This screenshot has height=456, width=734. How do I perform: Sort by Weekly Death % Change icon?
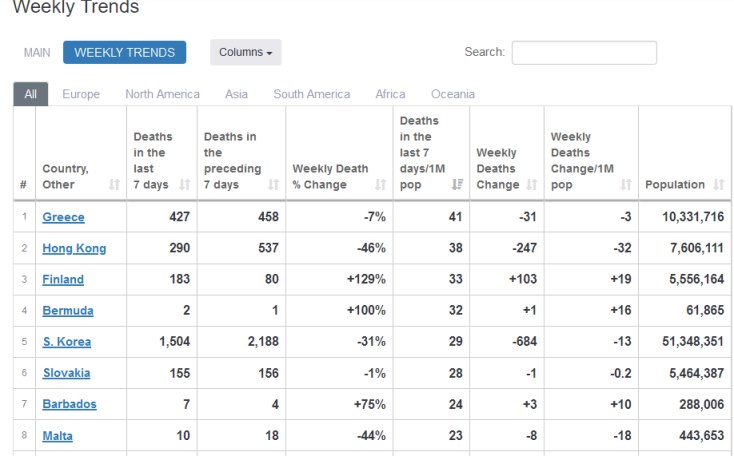coord(380,185)
